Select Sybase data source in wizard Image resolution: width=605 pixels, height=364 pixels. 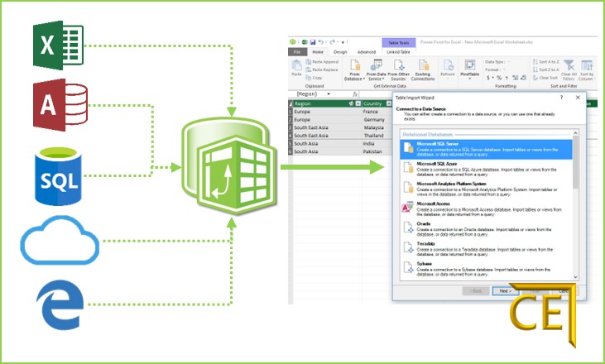pos(486,269)
